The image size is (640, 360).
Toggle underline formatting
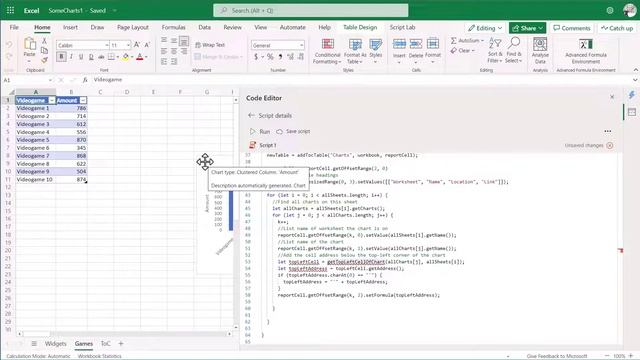click(x=81, y=57)
